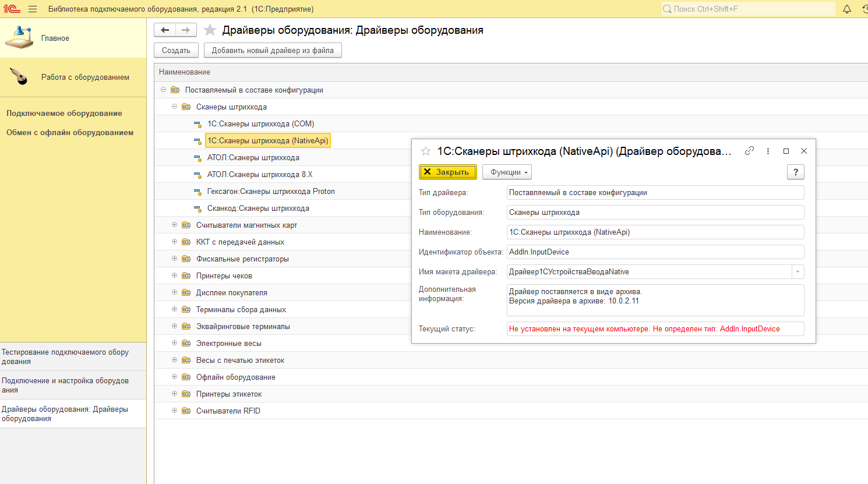
Task: Click folder icon of Сканеры штрихкода group
Action: click(186, 107)
